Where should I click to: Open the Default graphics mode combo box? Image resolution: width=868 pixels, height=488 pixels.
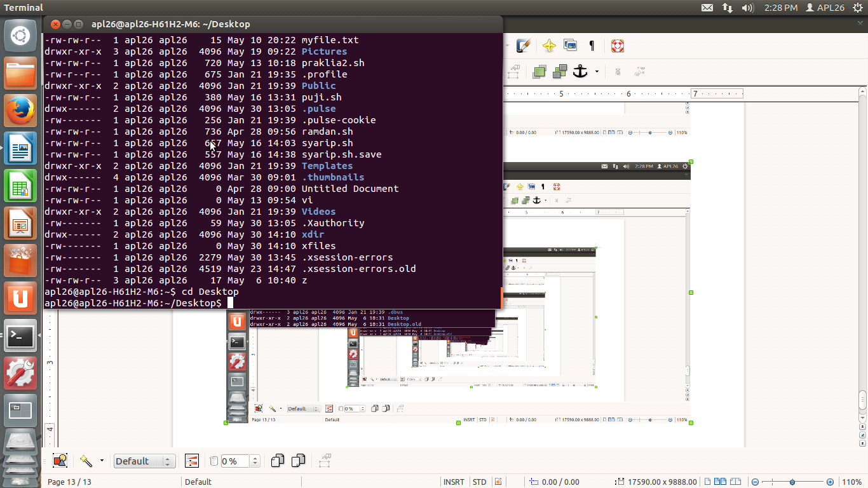pyautogui.click(x=144, y=461)
